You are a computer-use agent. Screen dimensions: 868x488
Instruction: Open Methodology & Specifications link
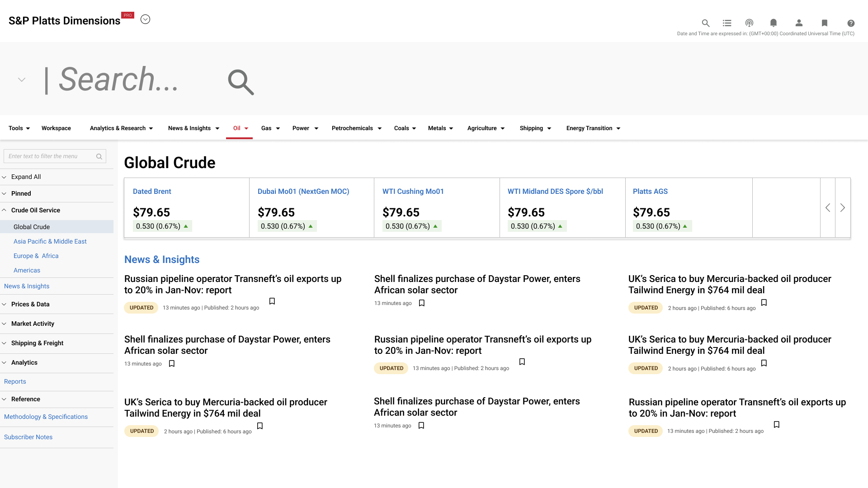pyautogui.click(x=46, y=417)
